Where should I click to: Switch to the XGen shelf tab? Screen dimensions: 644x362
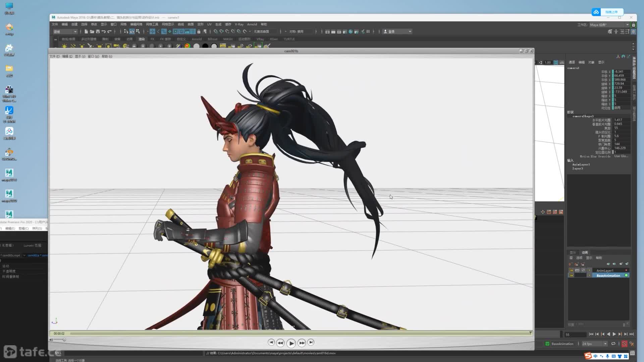pyautogui.click(x=274, y=39)
